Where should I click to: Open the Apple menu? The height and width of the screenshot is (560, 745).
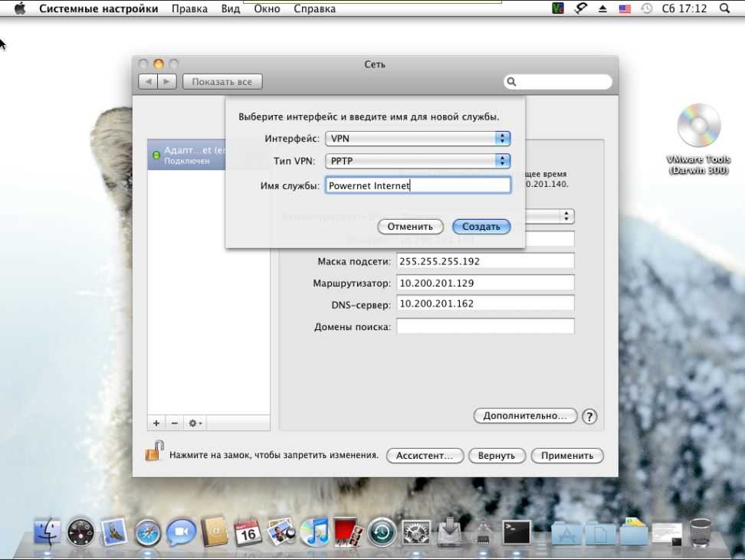point(19,8)
